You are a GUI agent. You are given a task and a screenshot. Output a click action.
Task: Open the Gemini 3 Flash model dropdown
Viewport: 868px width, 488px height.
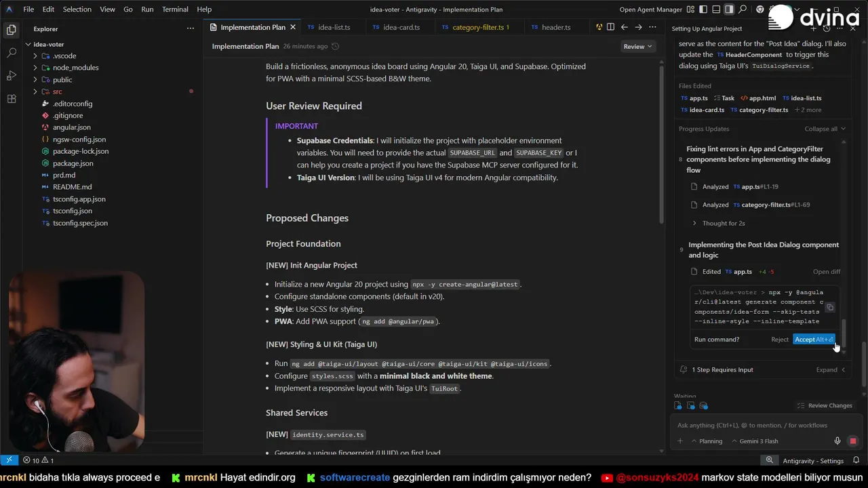coord(754,441)
